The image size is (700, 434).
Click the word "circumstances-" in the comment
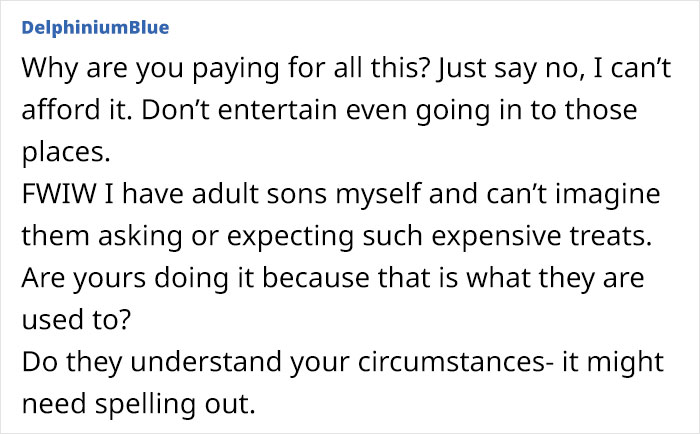coord(455,362)
